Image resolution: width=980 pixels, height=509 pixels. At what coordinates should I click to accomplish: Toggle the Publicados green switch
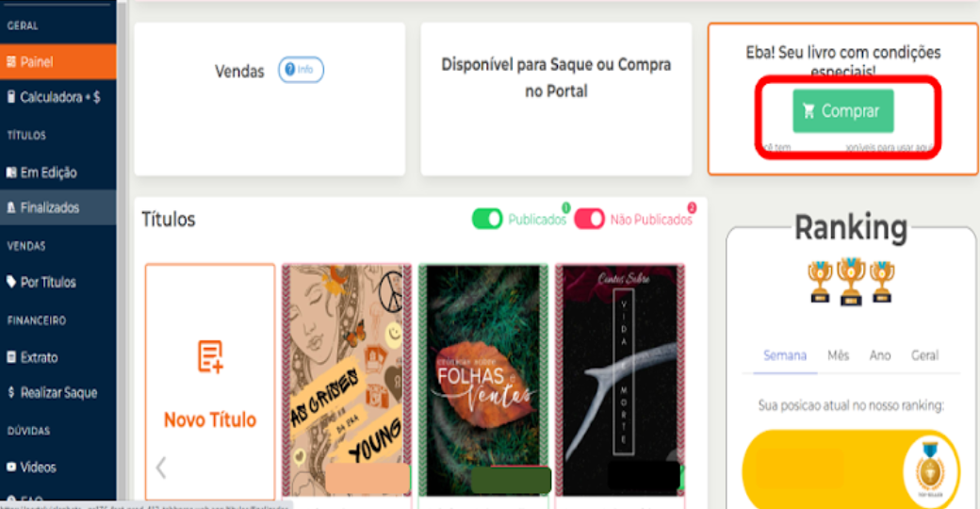487,219
